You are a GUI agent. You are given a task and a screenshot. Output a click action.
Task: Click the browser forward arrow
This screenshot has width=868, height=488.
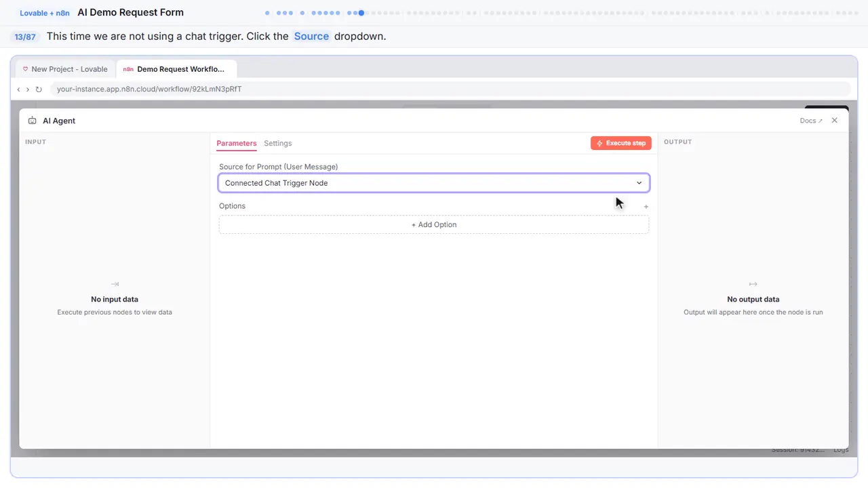[x=28, y=89]
